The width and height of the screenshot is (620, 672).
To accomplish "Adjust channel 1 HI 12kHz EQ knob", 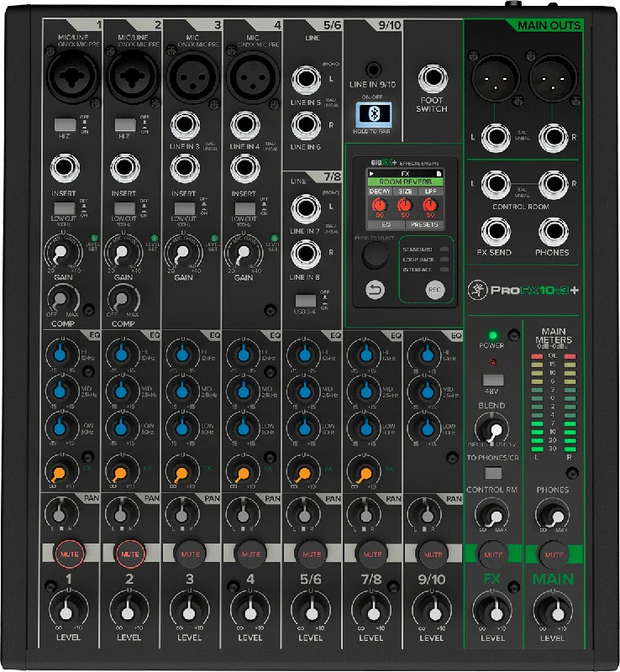I will pyautogui.click(x=60, y=354).
